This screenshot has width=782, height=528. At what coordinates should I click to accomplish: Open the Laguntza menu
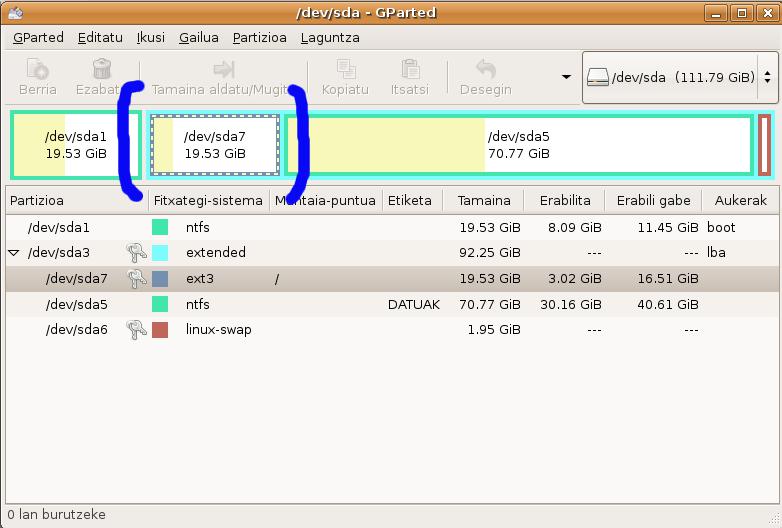click(x=330, y=37)
